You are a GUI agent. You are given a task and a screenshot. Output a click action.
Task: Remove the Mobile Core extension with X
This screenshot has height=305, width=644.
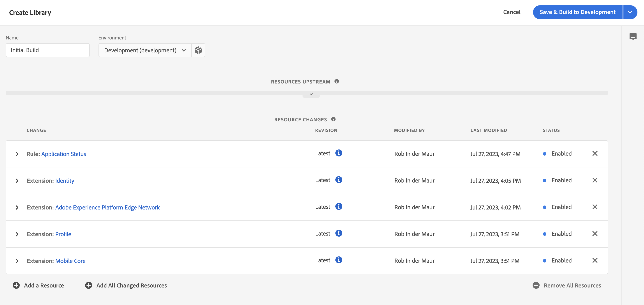(595, 260)
